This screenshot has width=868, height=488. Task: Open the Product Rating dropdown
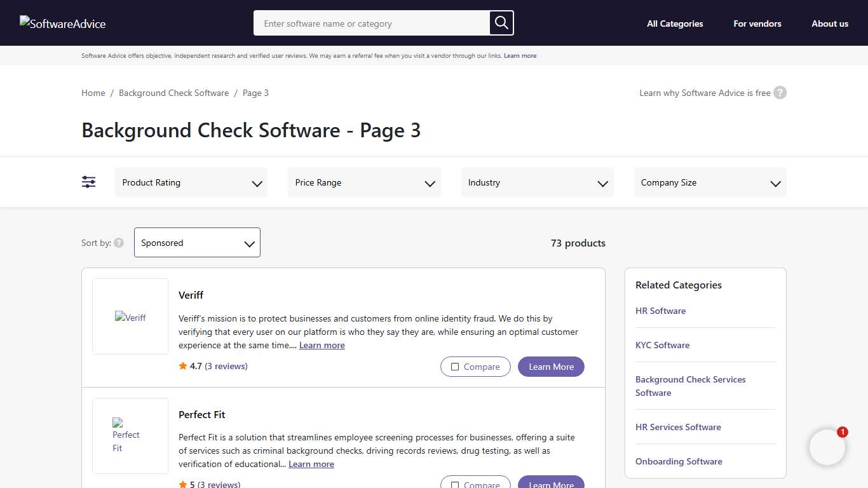[191, 182]
